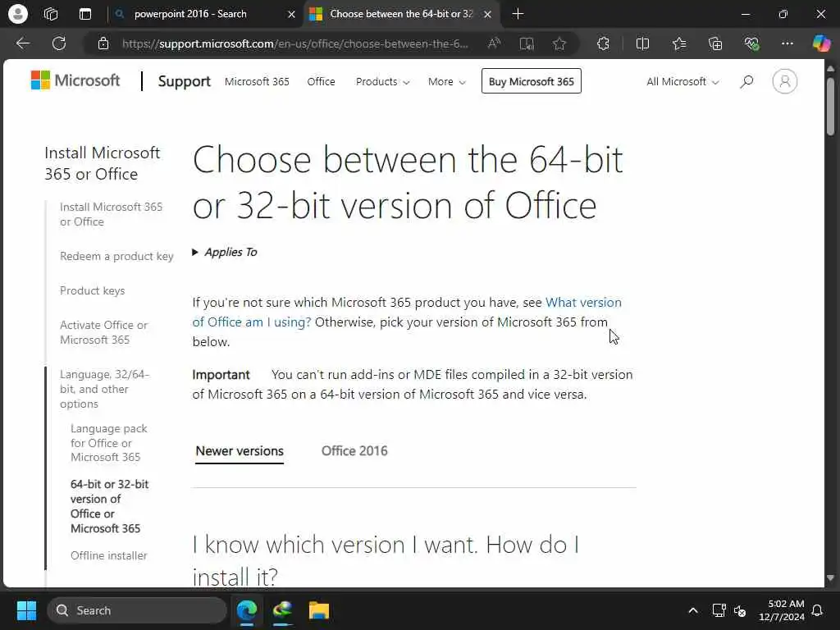Open the Copilot sidebar icon
840x630 pixels.
tap(821, 43)
